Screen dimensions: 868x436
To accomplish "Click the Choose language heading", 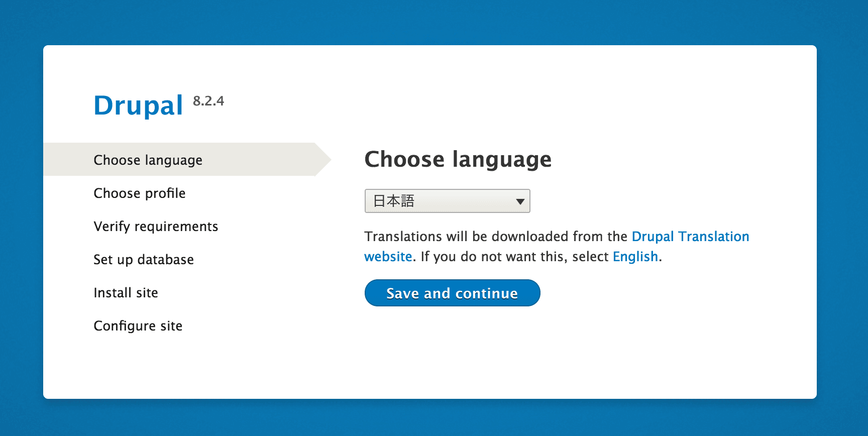I will tap(458, 160).
